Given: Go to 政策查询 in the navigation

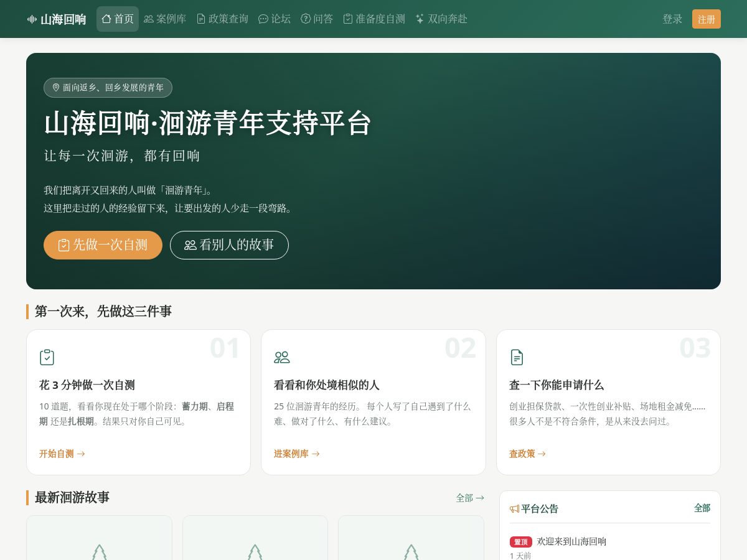Looking at the screenshot, I should [222, 19].
